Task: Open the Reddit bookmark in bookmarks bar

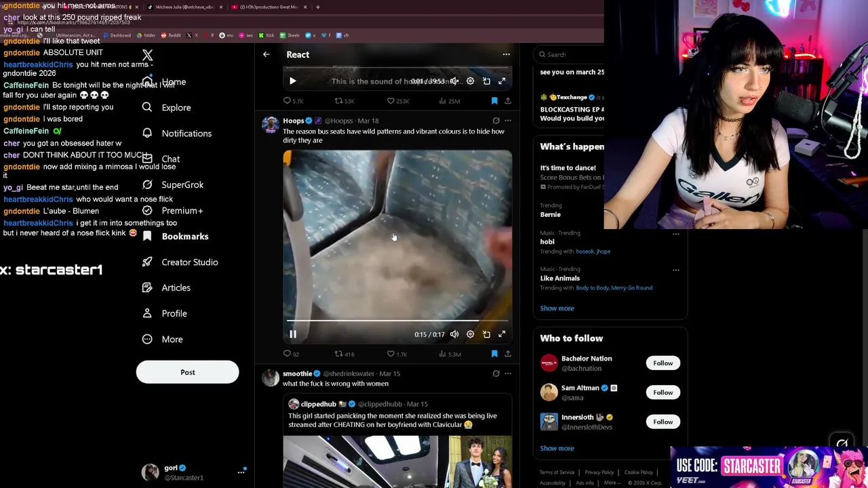Action: (x=172, y=35)
